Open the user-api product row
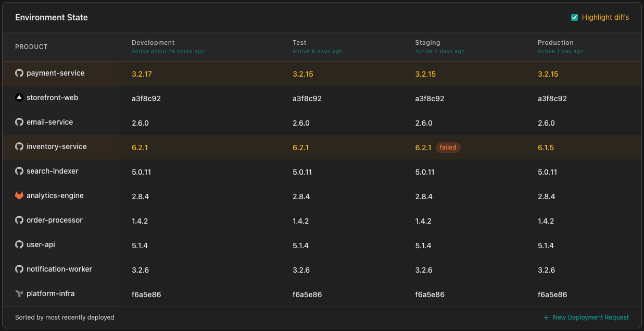Screen dimensions: 644x331 click(322, 245)
